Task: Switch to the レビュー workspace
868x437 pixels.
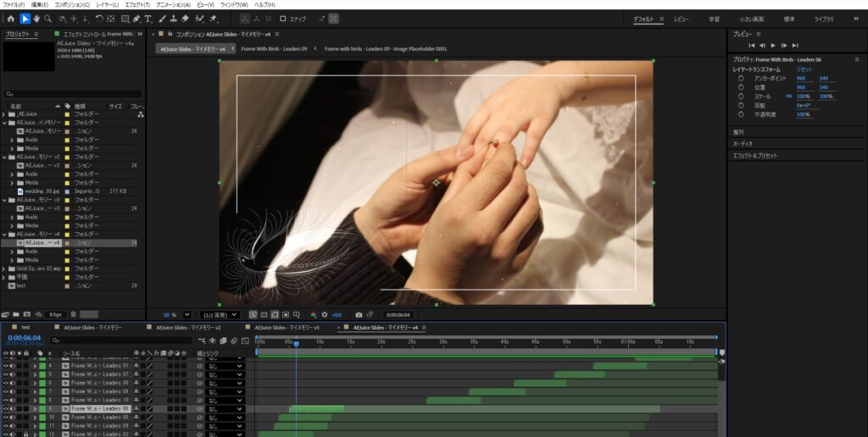Action: click(x=682, y=19)
